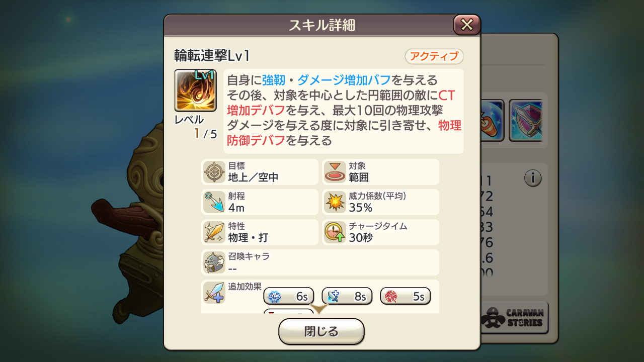Click the チャージタイム clock icon
The height and width of the screenshot is (362, 644).
pyautogui.click(x=335, y=232)
